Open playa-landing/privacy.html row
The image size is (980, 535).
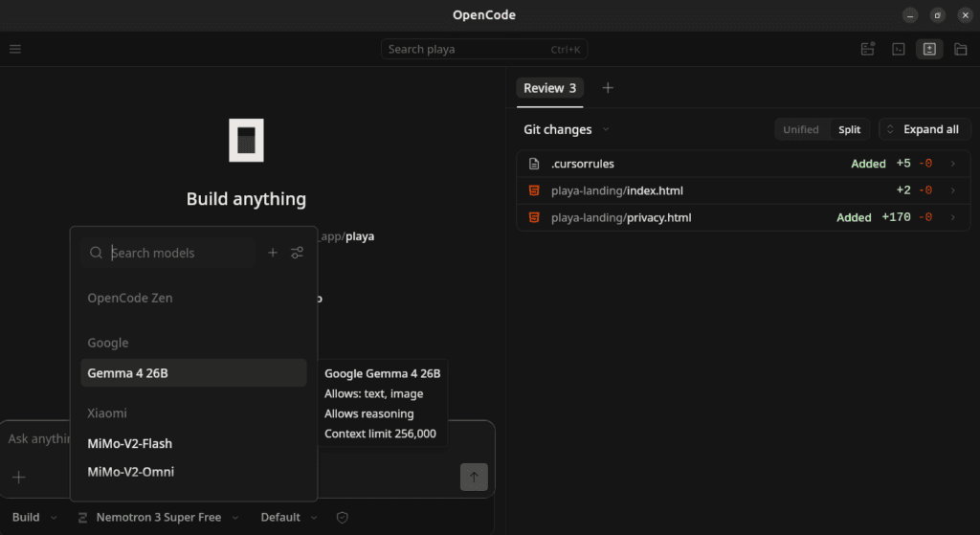743,217
